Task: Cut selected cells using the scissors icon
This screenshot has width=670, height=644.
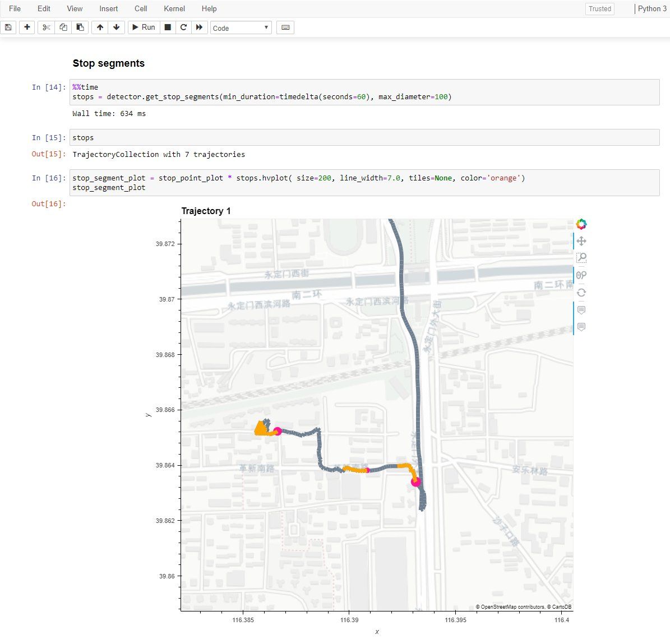Action: (47, 27)
